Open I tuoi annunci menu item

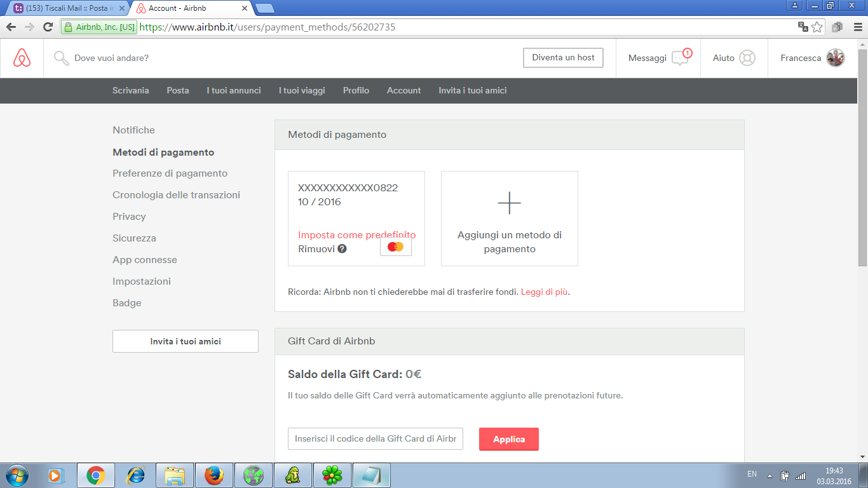[x=234, y=90]
